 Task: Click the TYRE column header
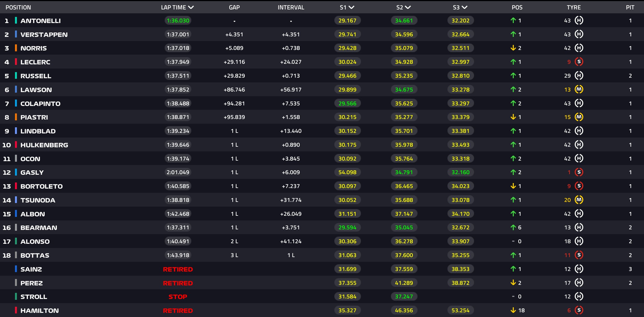[x=574, y=7]
